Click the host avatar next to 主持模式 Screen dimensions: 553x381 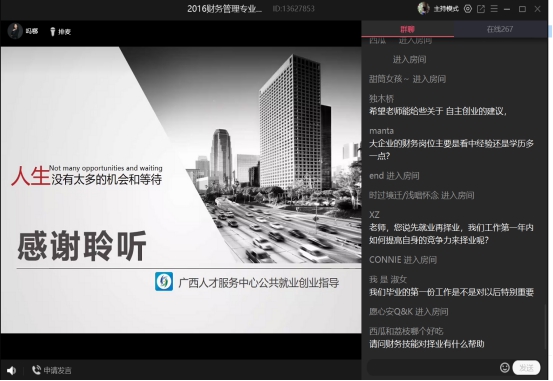click(x=423, y=8)
